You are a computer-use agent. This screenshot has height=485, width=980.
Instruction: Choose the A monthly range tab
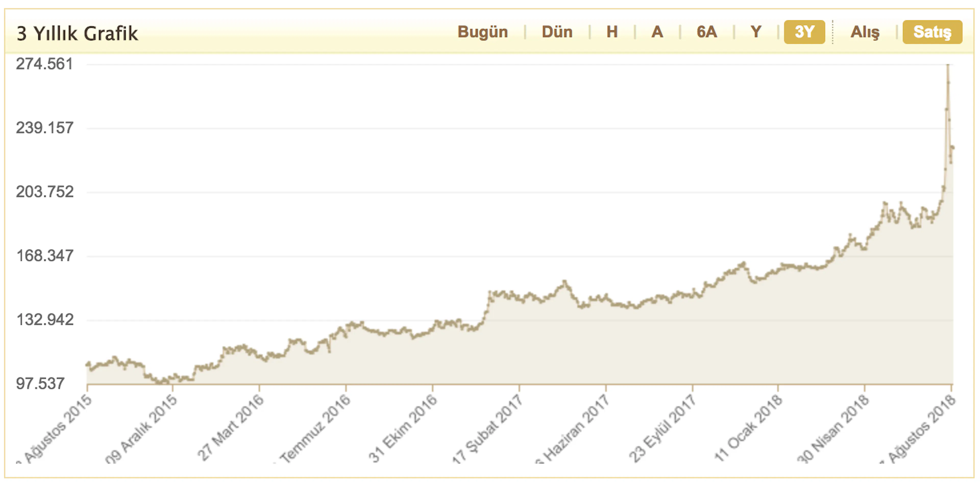657,32
